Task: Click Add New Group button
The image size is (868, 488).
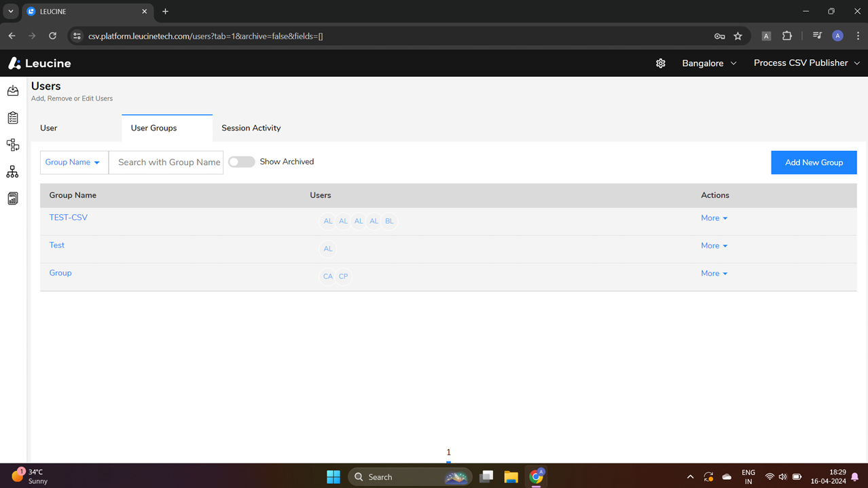Action: [x=814, y=162]
